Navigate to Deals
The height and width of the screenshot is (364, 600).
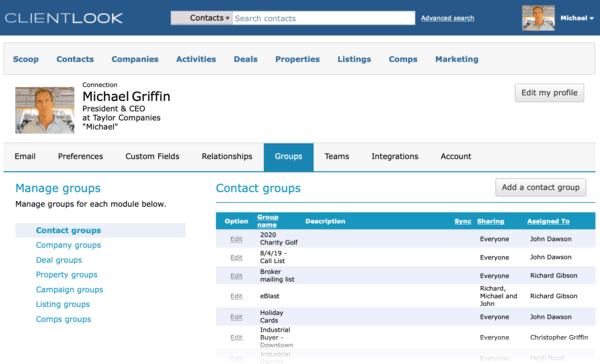(x=246, y=59)
